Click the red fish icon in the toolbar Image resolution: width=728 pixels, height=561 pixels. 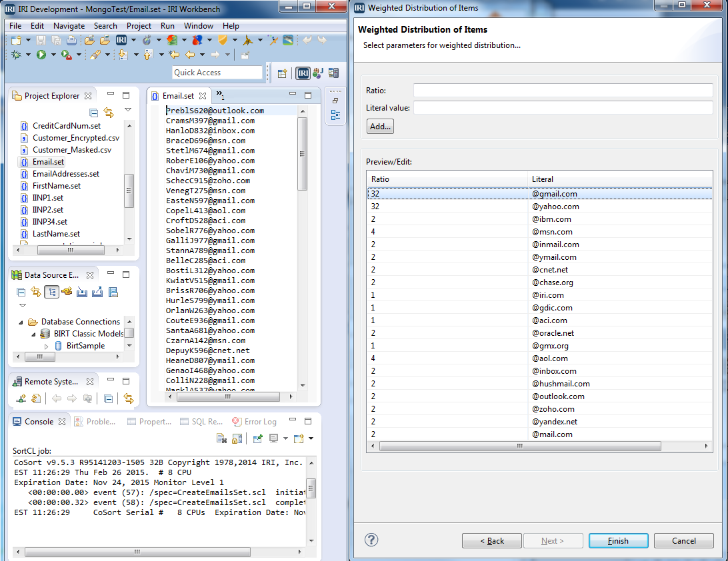(x=197, y=41)
